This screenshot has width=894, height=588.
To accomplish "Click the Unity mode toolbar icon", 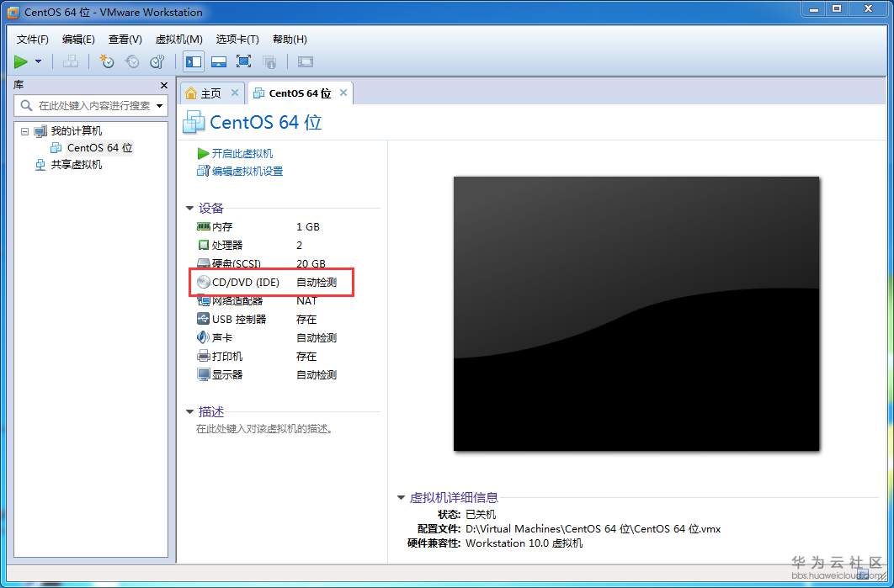I will [269, 61].
